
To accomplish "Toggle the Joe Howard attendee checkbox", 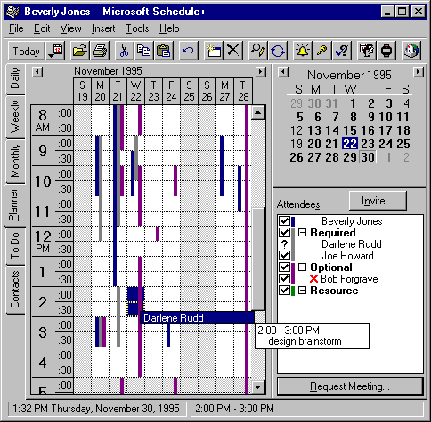I will [284, 256].
